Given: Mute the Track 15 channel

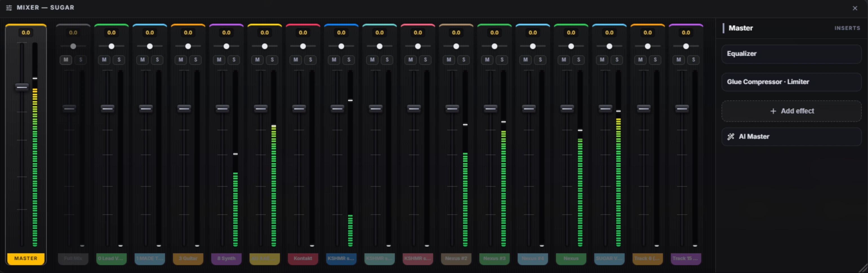Looking at the screenshot, I should (x=679, y=60).
